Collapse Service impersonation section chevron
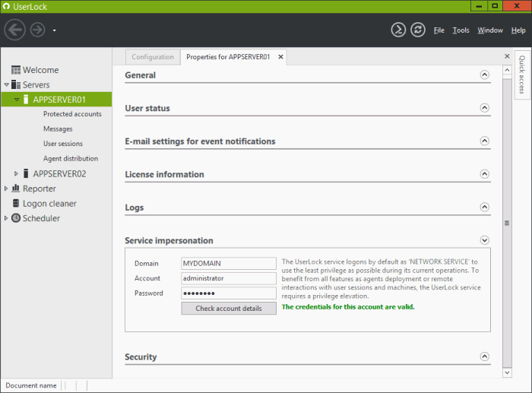532x393 pixels. point(485,240)
